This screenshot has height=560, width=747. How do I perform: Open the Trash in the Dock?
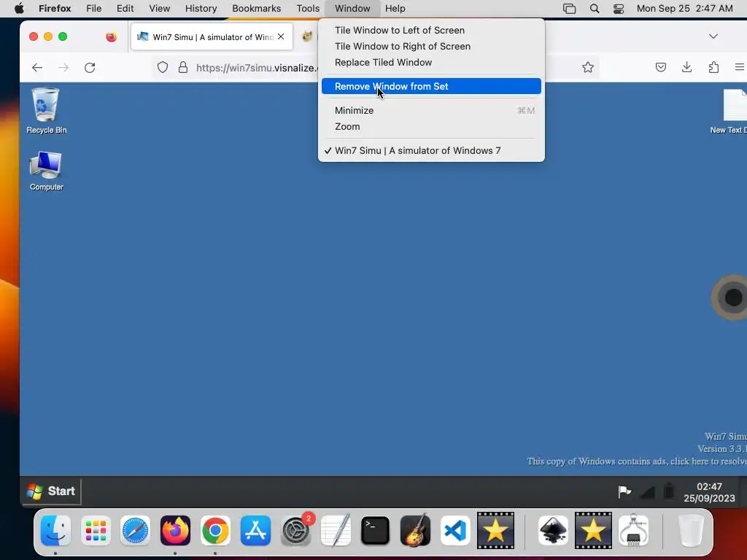691,530
